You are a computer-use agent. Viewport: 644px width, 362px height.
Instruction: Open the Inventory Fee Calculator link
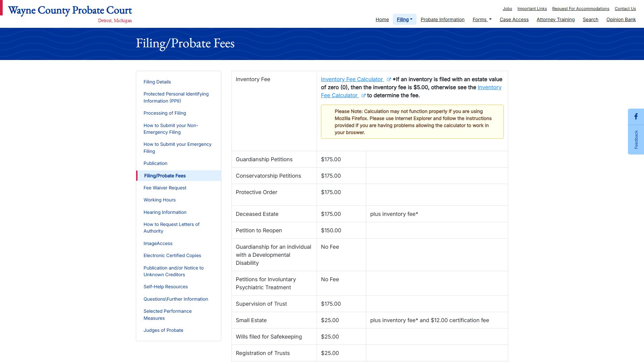click(352, 79)
